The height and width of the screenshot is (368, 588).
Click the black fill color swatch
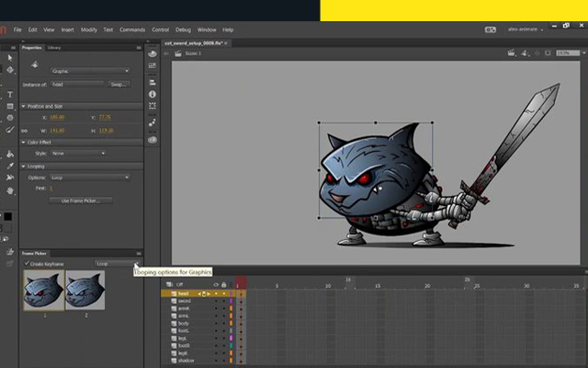pos(8,216)
